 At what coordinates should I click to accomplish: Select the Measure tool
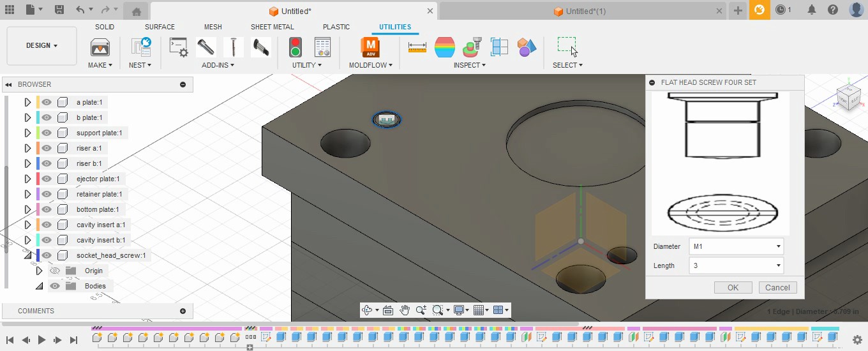pos(417,47)
